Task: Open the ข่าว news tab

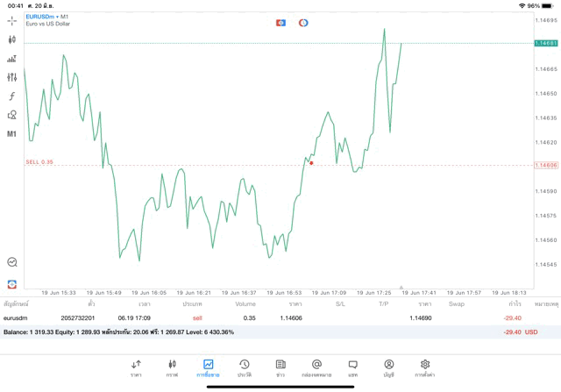Action: (280, 367)
